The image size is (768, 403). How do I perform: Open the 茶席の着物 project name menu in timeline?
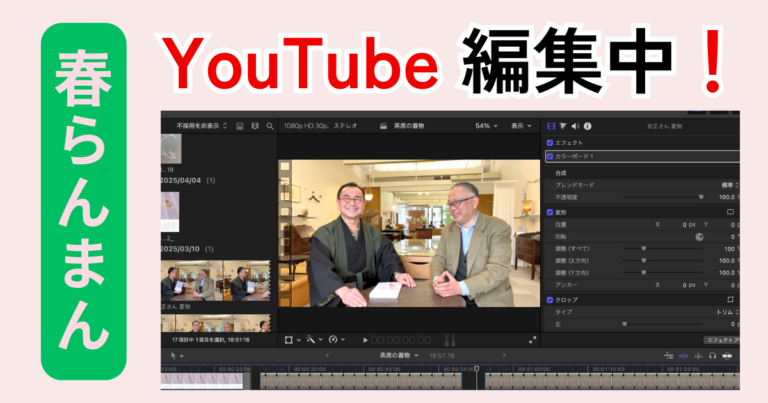click(x=399, y=356)
